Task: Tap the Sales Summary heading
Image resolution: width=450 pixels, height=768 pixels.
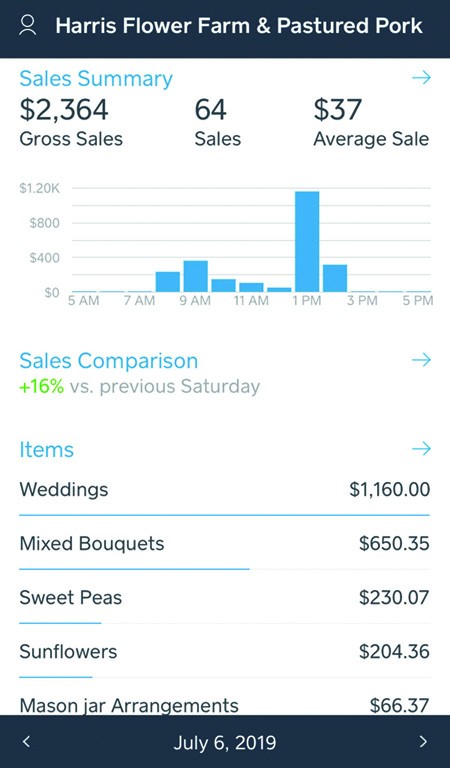Action: click(96, 79)
